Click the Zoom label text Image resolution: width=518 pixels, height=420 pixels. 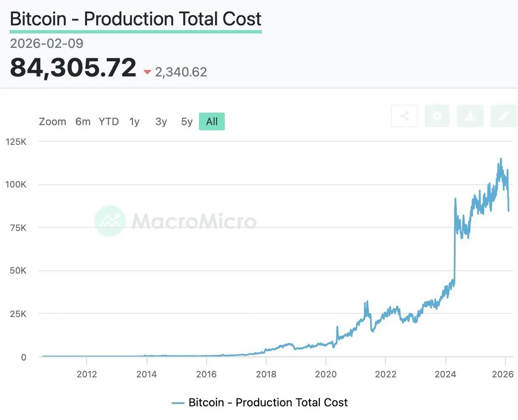click(52, 122)
